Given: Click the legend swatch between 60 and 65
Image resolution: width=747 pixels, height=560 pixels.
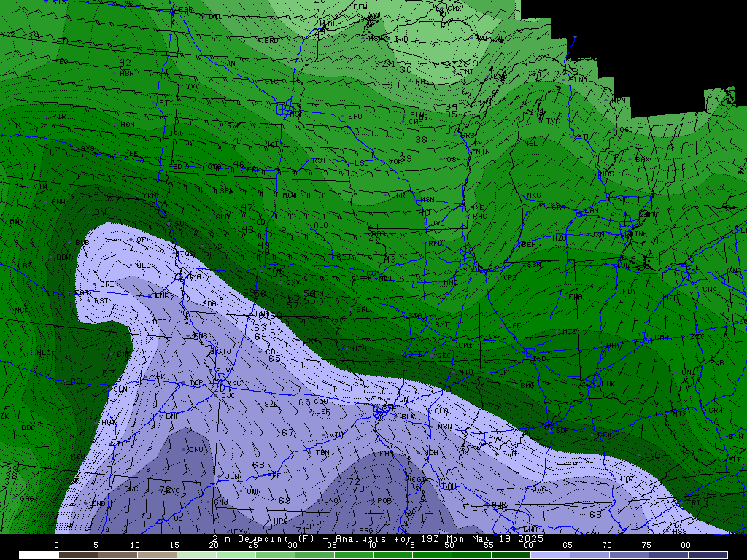Looking at the screenshot, I should (x=550, y=555).
